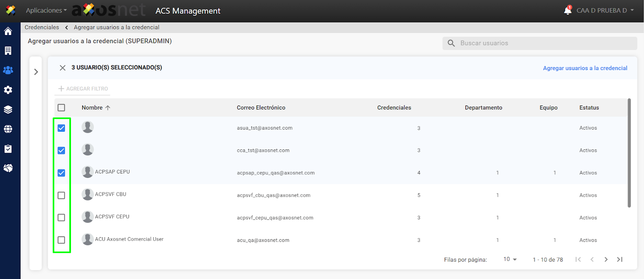Open the notifications bell
The image size is (644, 279).
tap(567, 10)
